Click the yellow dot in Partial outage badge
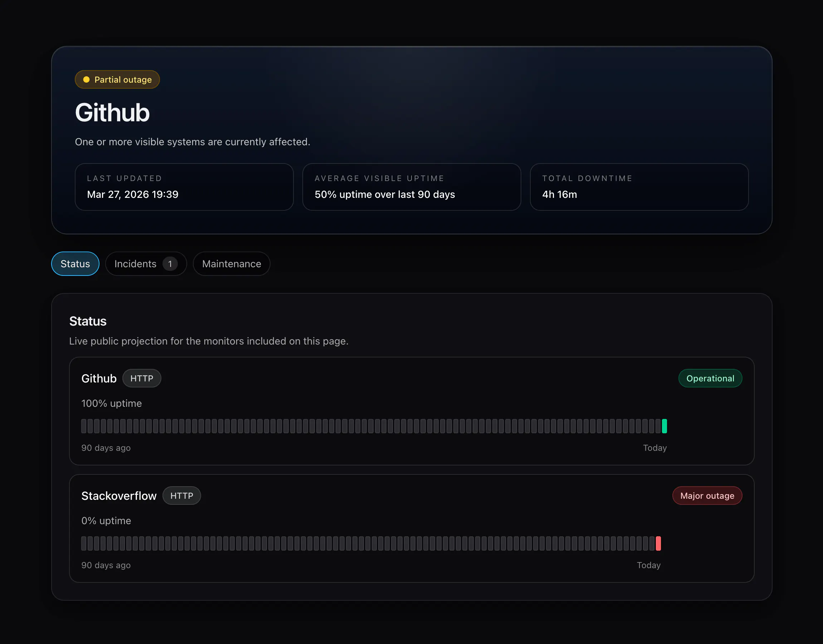The image size is (823, 644). pos(86,79)
